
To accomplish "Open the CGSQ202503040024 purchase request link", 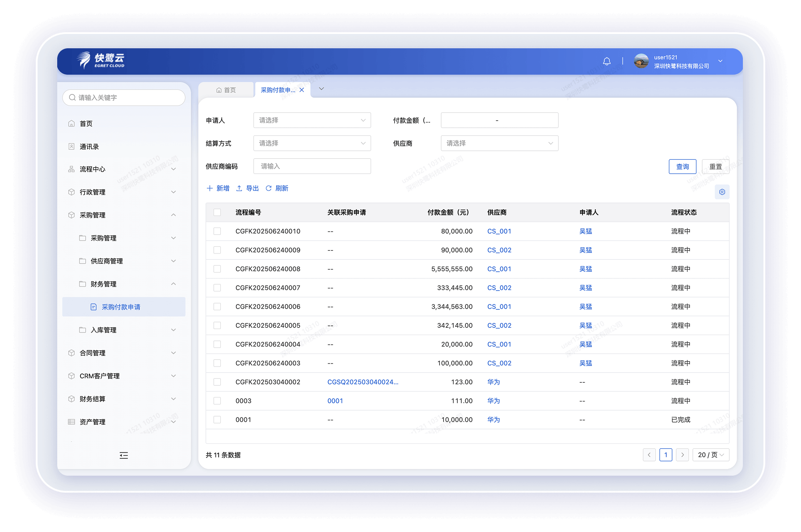I will tap(363, 382).
